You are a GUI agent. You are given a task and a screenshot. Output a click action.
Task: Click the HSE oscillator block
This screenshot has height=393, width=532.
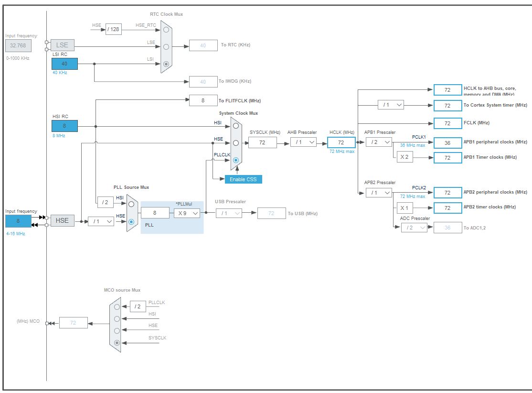(x=63, y=221)
